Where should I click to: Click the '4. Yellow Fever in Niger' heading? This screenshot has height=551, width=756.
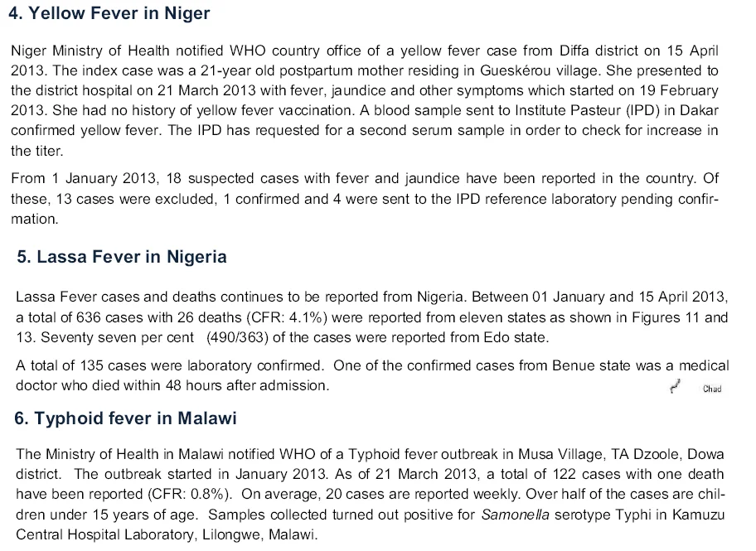coord(109,13)
